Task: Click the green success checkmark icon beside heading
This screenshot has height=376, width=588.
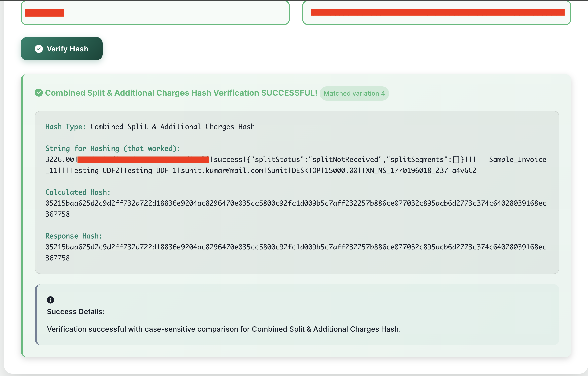Action: coord(39,93)
